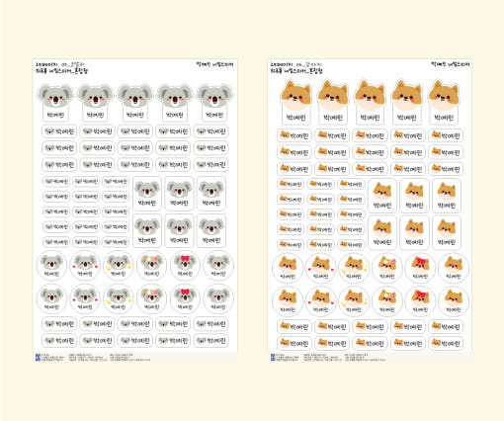Click the upper round koala sticker with red hearts
This screenshot has width=504, height=421.
(x=85, y=265)
